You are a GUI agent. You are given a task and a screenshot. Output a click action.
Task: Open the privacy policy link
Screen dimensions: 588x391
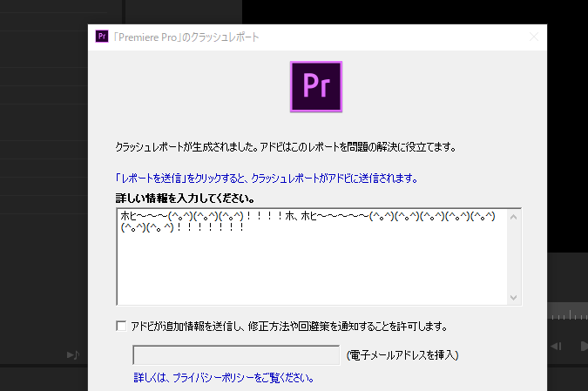[224, 378]
